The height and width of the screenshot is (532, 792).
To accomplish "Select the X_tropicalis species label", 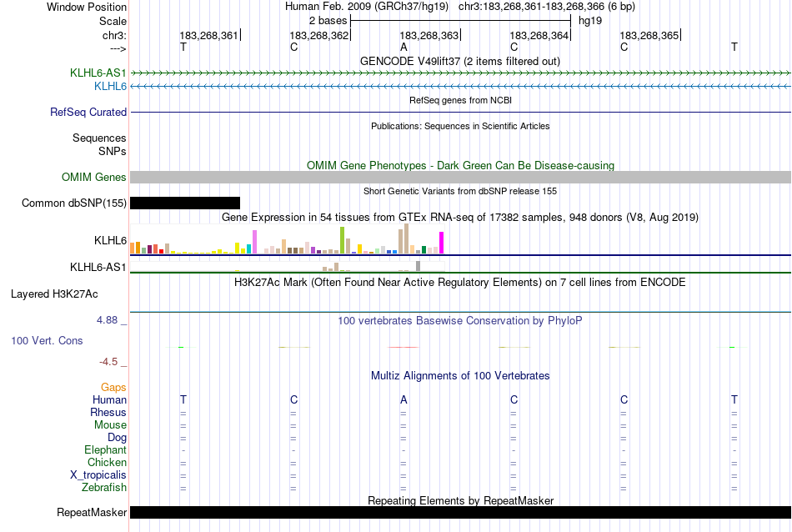I will (x=98, y=475).
